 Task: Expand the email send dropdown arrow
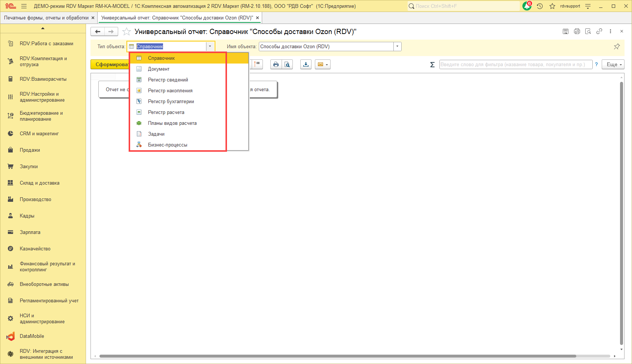(327, 65)
